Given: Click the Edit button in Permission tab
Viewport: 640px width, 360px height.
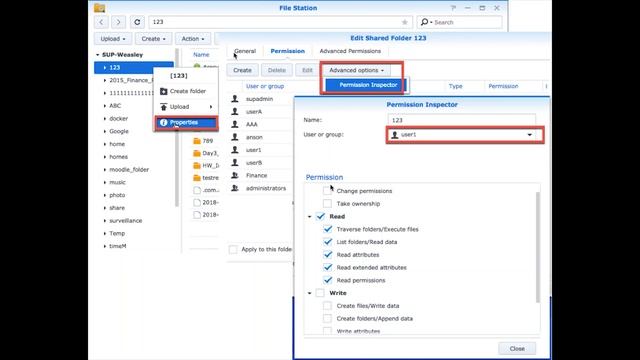Looking at the screenshot, I should coord(307,70).
